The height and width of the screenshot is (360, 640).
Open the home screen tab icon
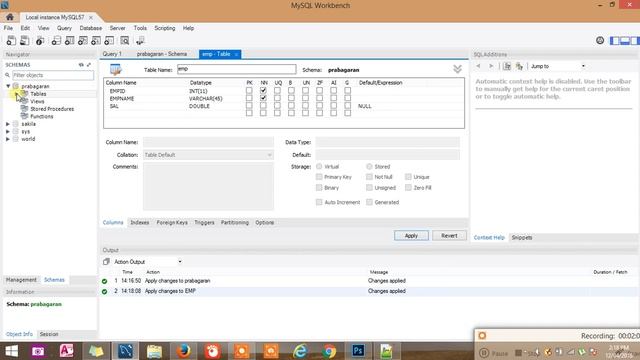[x=10, y=17]
